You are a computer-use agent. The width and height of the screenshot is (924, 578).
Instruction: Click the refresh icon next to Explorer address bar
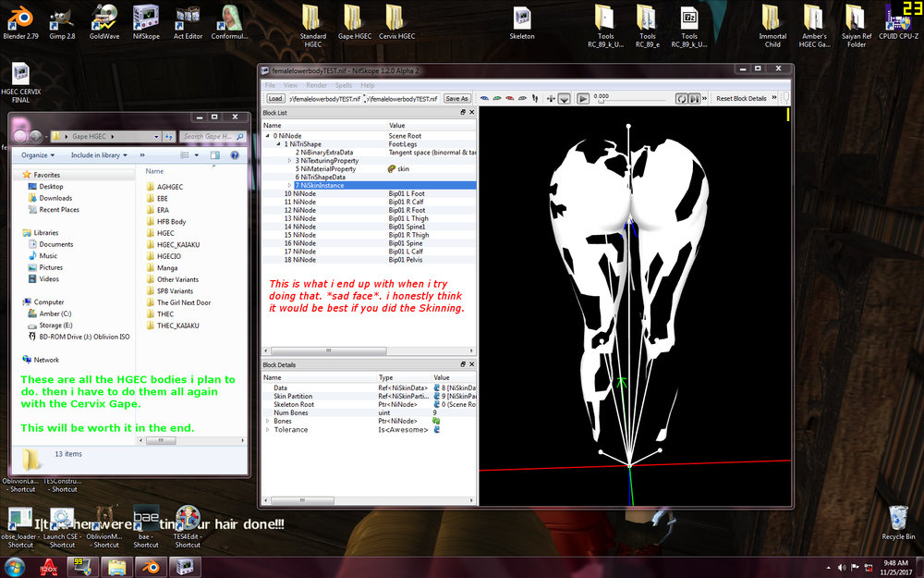[169, 136]
